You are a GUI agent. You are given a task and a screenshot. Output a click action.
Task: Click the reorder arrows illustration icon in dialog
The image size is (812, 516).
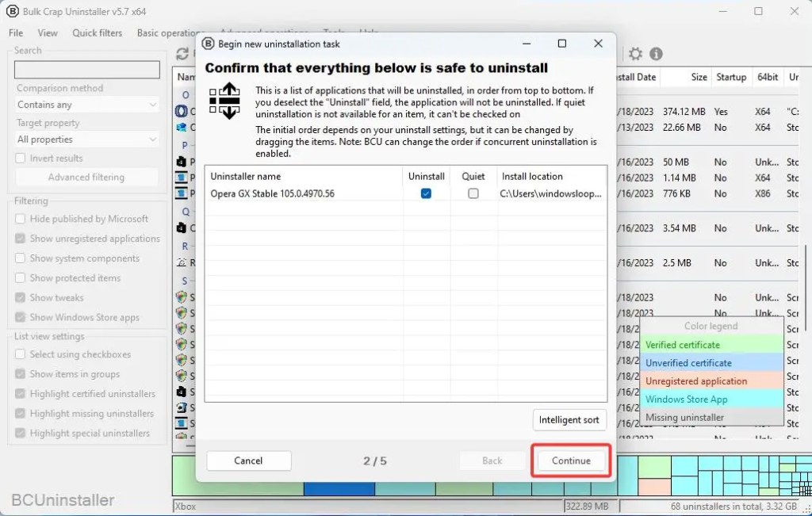click(224, 101)
